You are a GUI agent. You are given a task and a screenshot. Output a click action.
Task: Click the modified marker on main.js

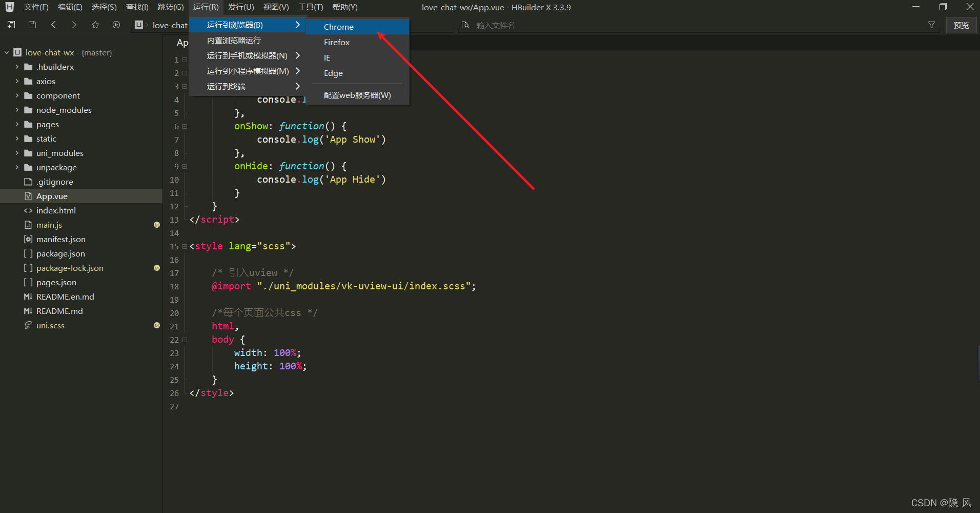157,225
